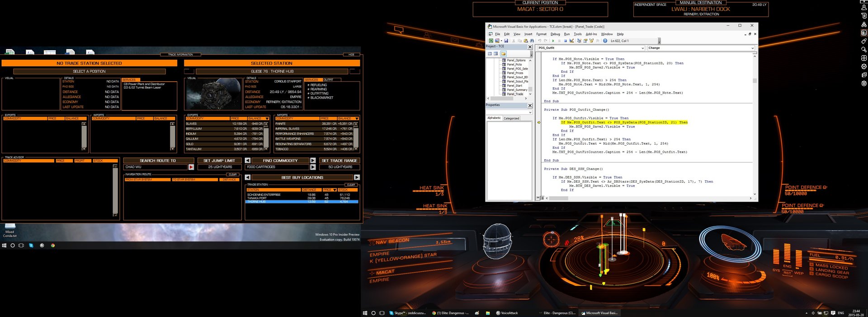Open File Explorer icon on right taskbar
This screenshot has height=317, width=868.
(x=488, y=313)
